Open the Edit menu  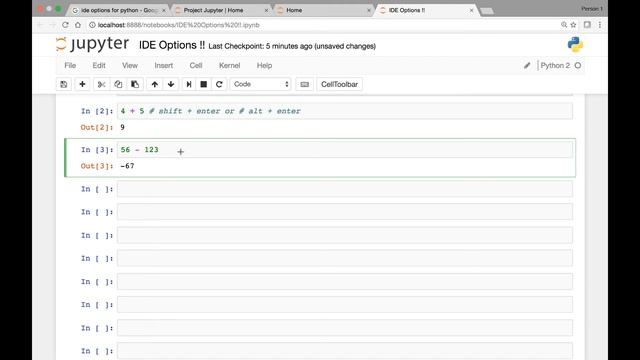coord(99,65)
